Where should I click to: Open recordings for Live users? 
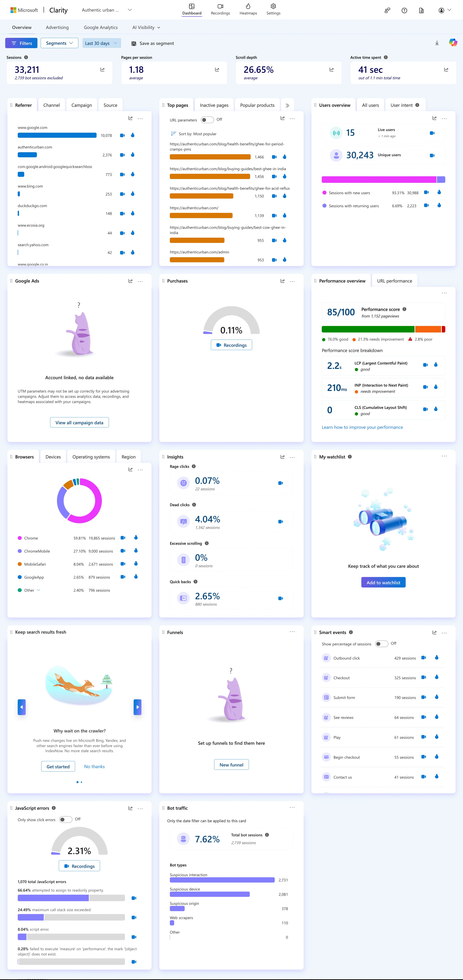coord(432,133)
